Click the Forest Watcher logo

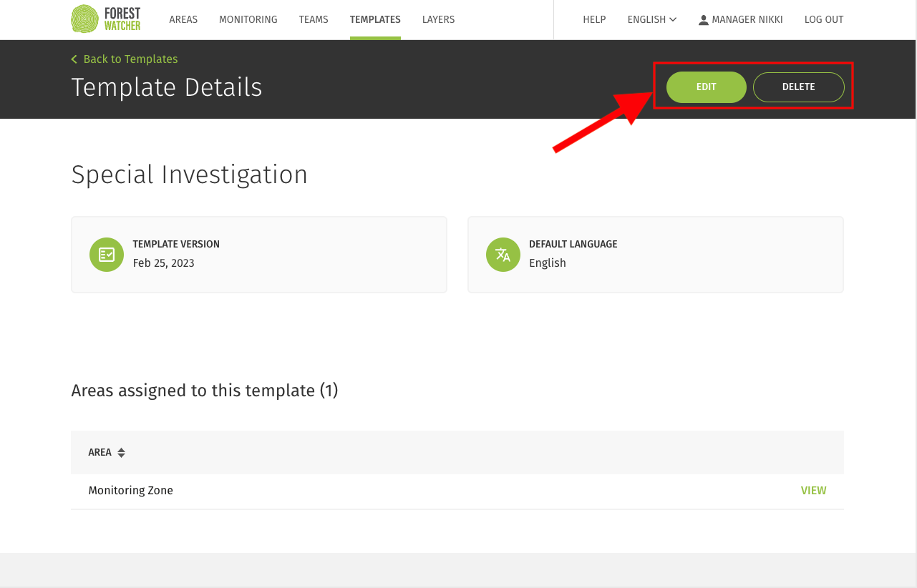[x=106, y=19]
